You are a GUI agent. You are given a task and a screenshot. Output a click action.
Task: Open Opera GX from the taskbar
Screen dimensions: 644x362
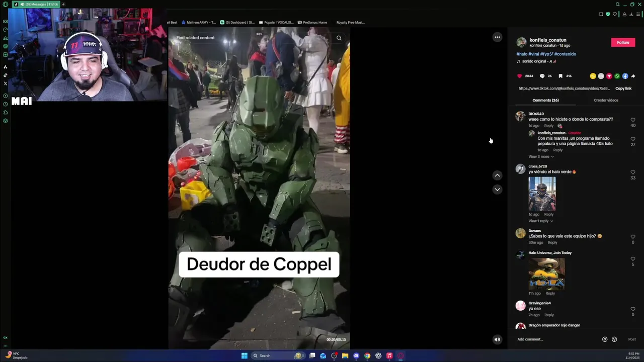click(400, 355)
